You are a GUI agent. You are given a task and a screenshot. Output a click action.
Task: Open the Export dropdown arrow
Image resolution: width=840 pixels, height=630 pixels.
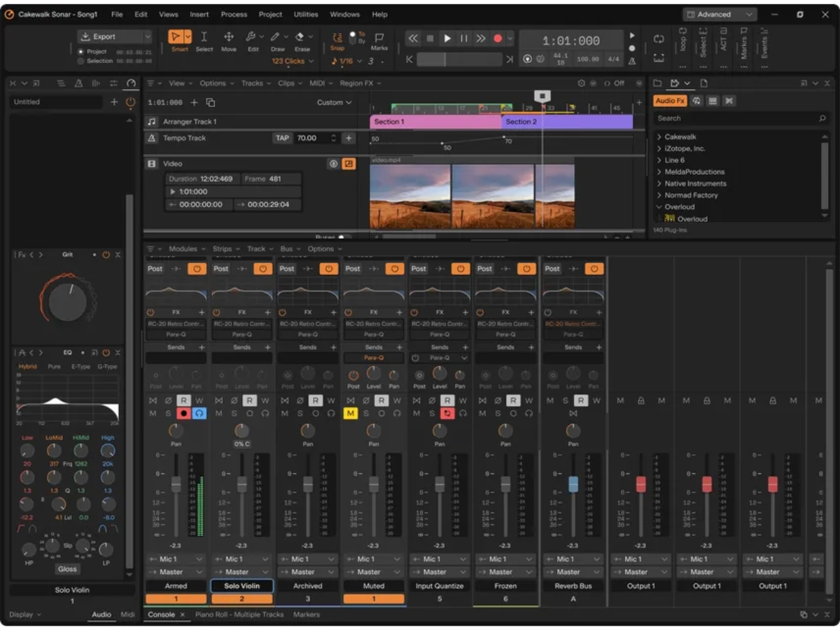click(147, 36)
